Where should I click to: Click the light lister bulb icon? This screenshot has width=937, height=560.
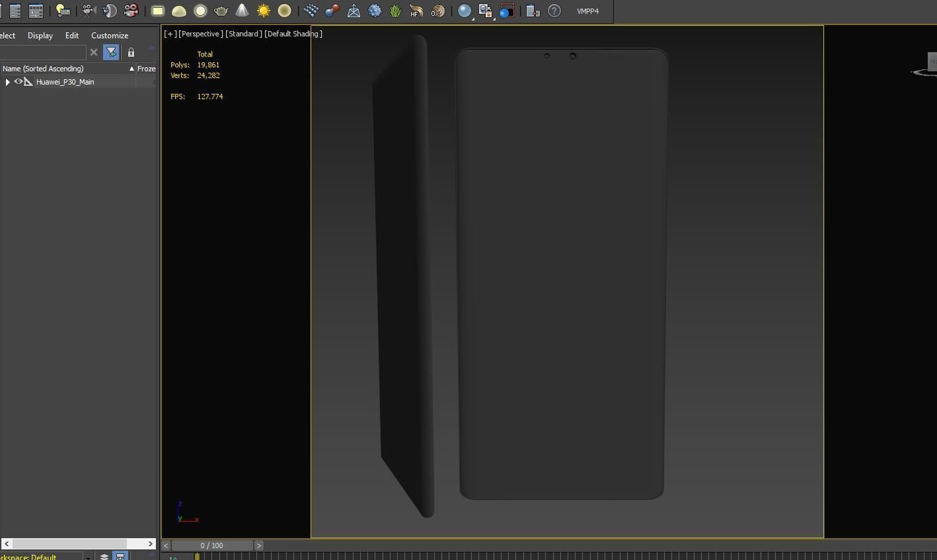click(x=63, y=11)
